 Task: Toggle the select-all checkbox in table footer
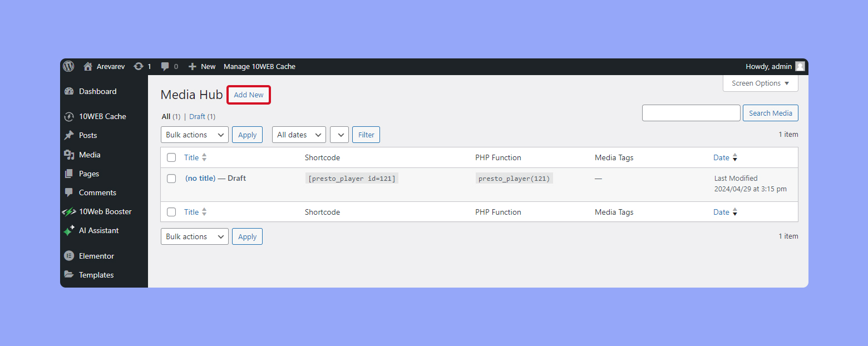171,212
